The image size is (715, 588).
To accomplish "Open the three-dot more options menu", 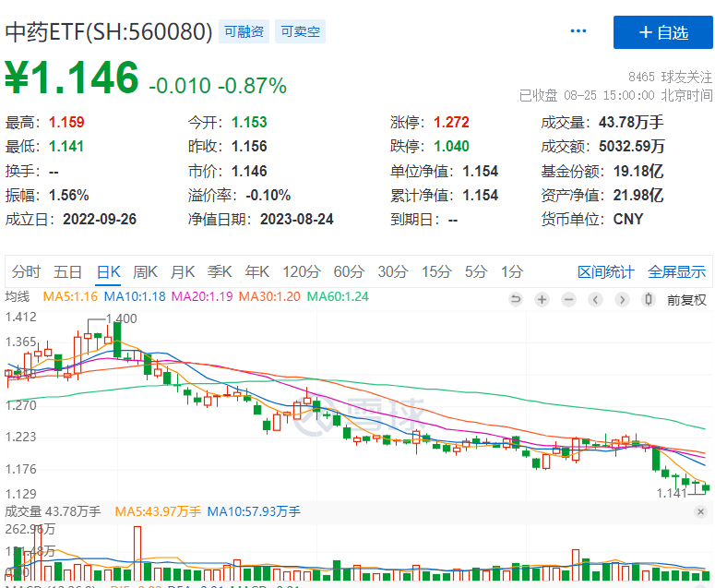I will click(578, 31).
